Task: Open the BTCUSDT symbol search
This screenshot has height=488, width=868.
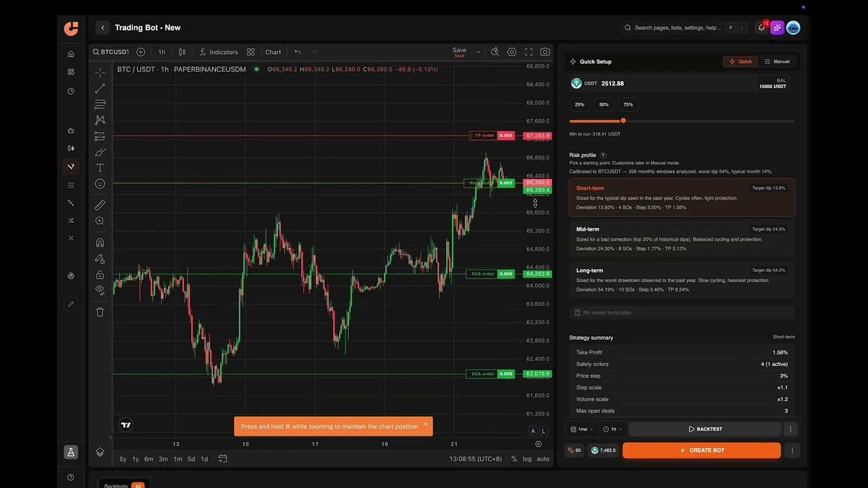Action: tap(111, 52)
